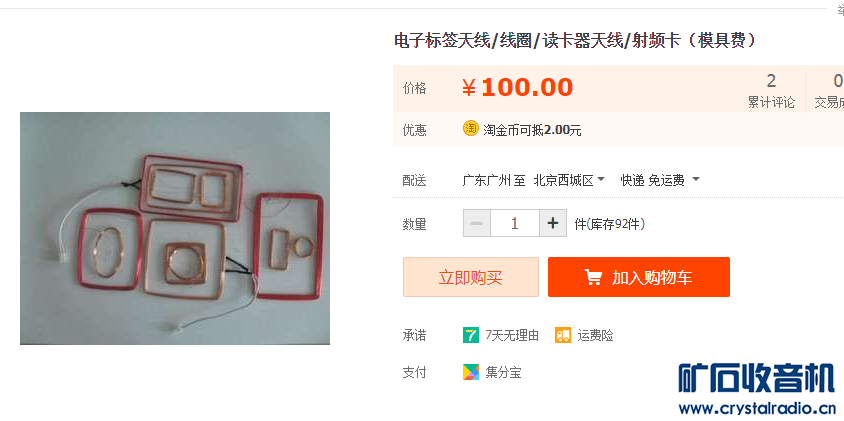This screenshot has height=421, width=844.
Task: Click the orange shipping insurance truck icon
Action: (563, 335)
